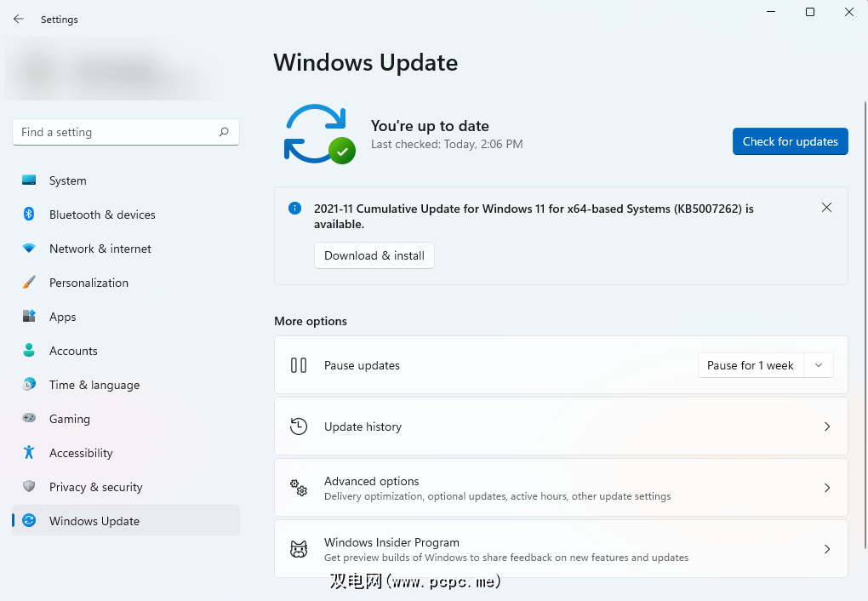Select Accounts in sidebar

click(x=126, y=351)
